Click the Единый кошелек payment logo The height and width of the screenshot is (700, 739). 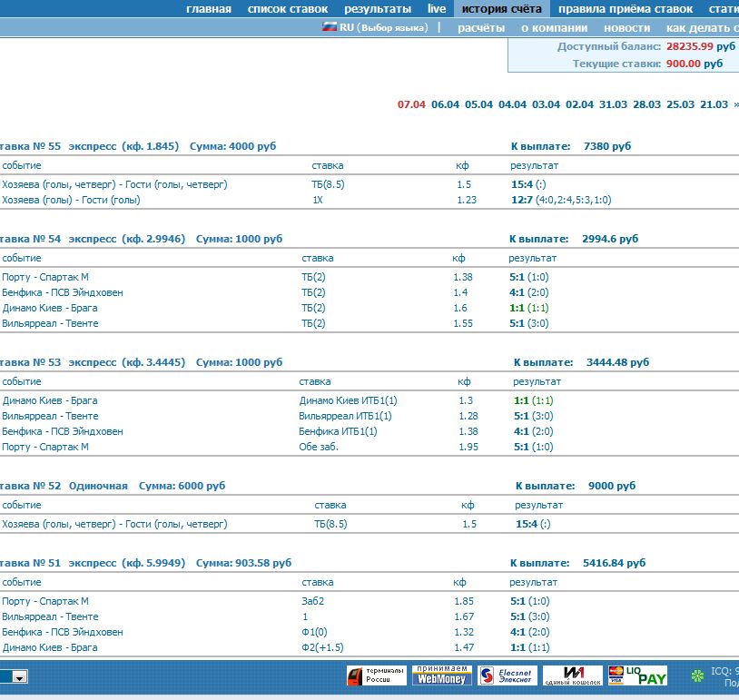coord(573,675)
